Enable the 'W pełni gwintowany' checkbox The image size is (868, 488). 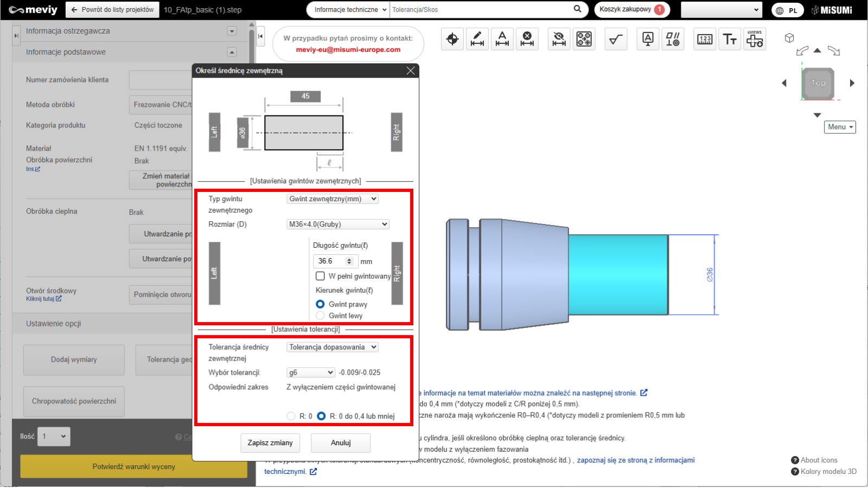pos(320,276)
